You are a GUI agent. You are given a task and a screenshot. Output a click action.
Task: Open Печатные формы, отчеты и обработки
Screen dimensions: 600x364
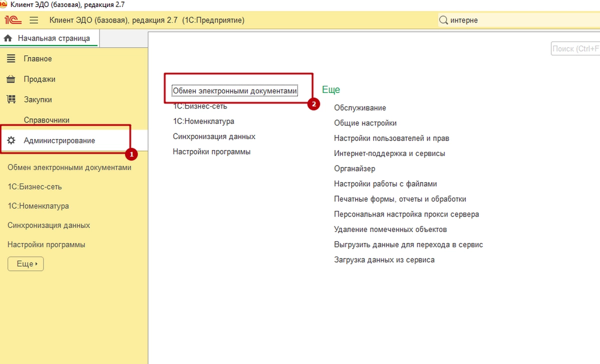(x=400, y=199)
